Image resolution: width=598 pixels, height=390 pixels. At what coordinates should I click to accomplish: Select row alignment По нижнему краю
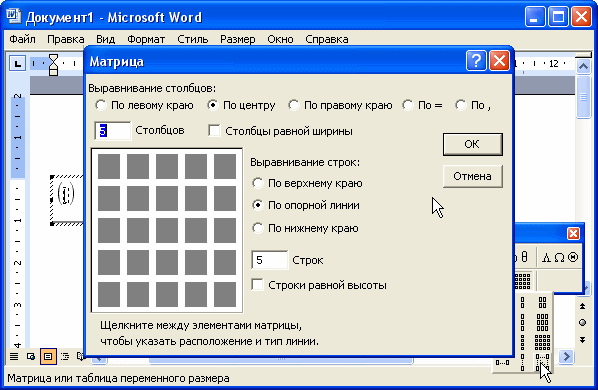pos(305,228)
